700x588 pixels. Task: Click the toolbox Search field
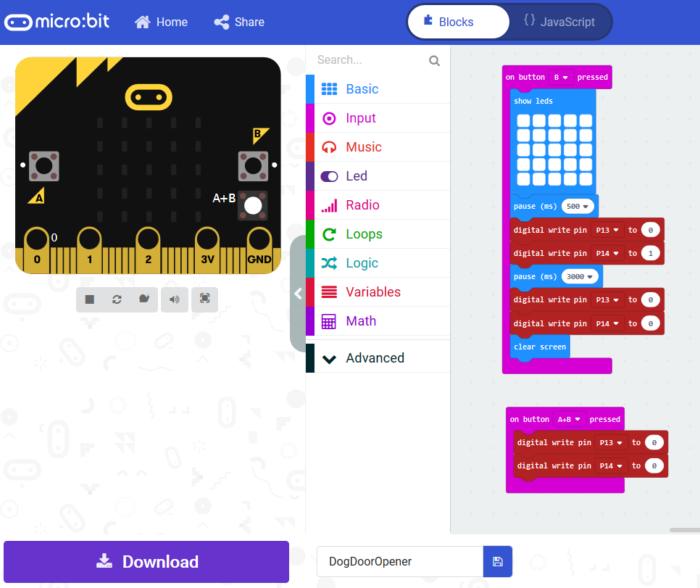pos(370,60)
